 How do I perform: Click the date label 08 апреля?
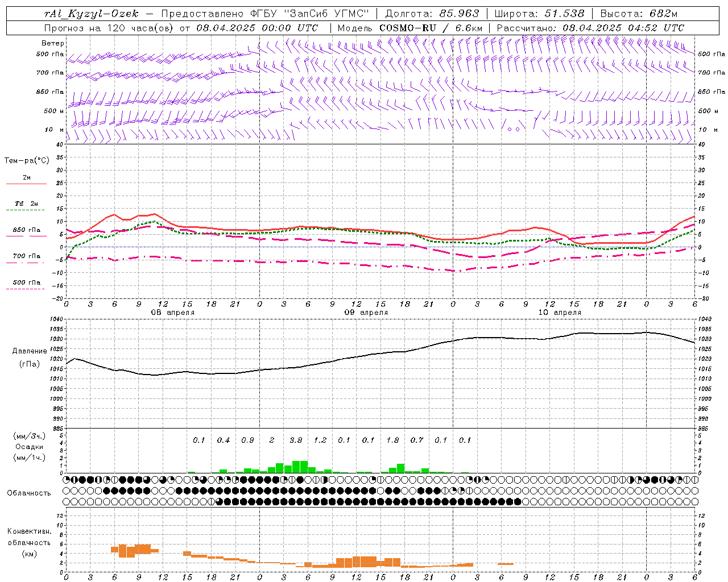point(173,313)
